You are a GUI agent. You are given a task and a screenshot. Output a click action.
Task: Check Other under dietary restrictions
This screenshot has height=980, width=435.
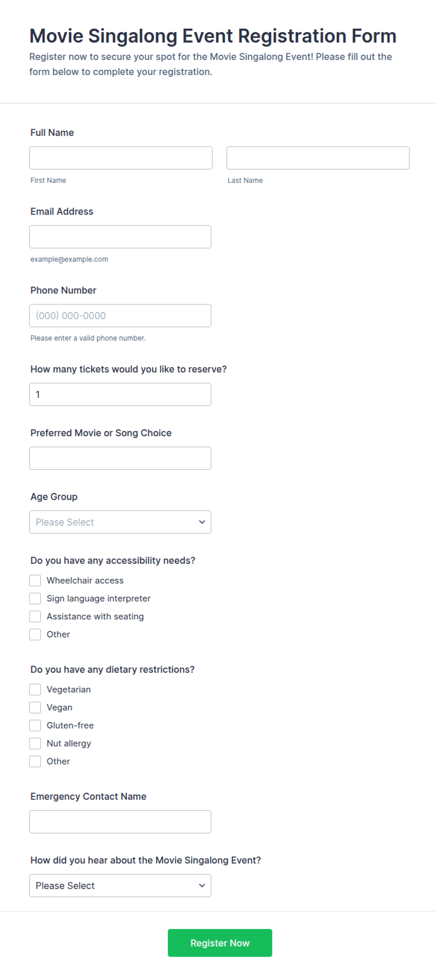tap(35, 762)
